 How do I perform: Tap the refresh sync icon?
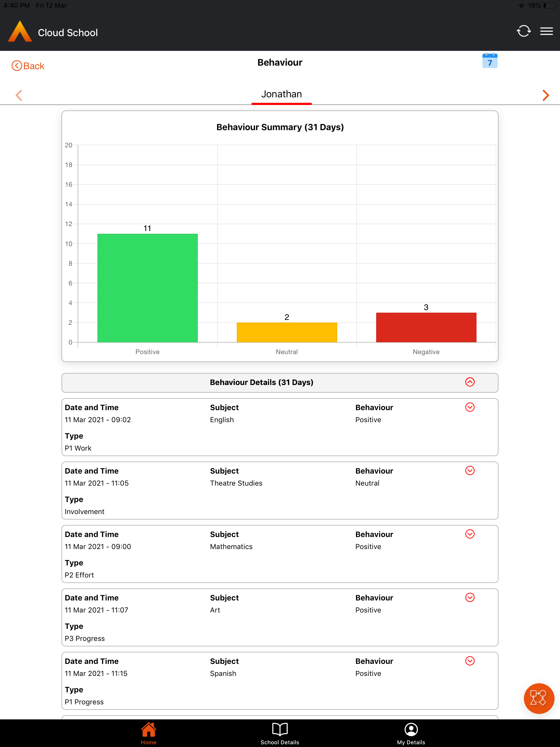click(524, 31)
